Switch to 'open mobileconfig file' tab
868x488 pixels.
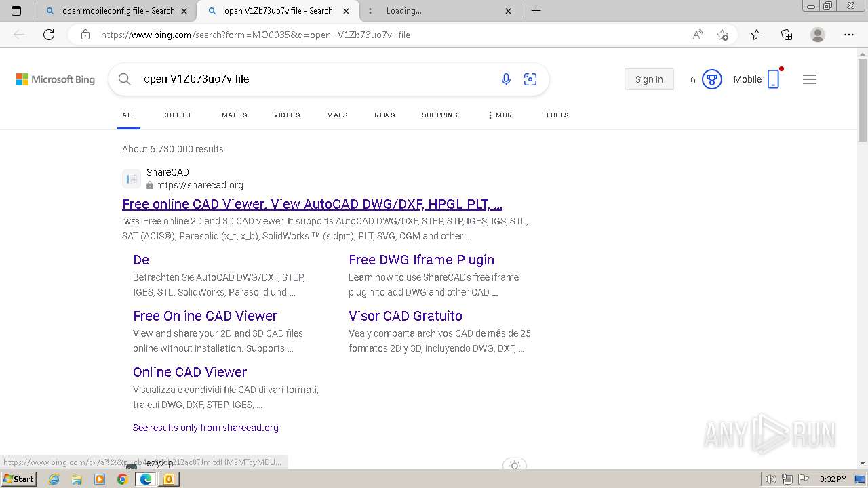(115, 11)
